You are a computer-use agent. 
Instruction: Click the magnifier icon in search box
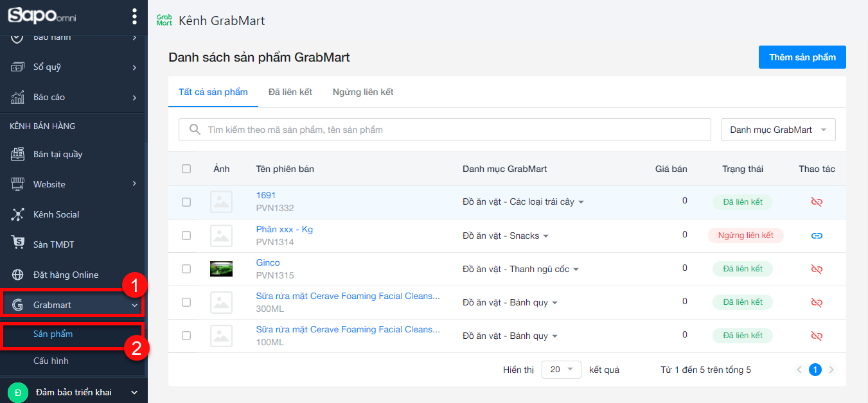(195, 130)
